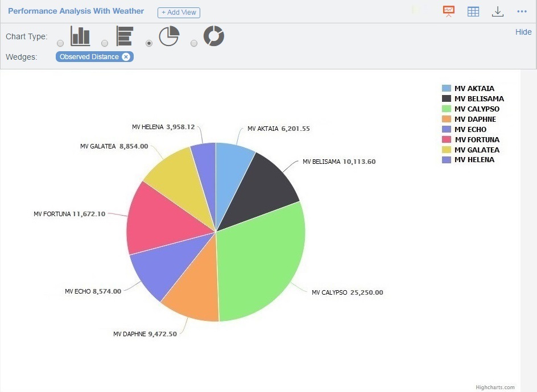Click the pie chart type icon
Viewport: 537px width, 392px height.
[168, 36]
